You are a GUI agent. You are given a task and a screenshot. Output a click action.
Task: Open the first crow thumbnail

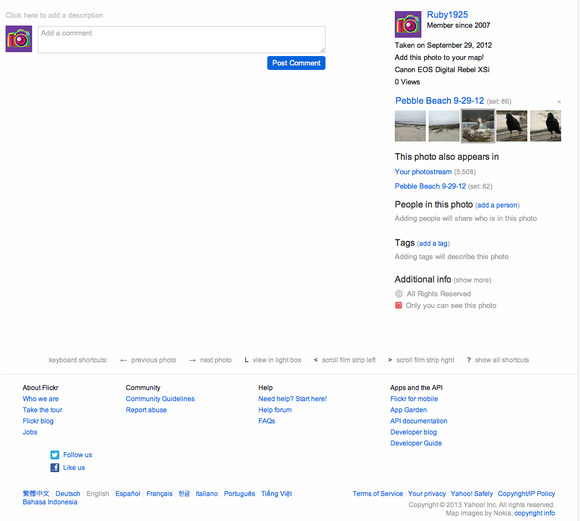coord(512,126)
